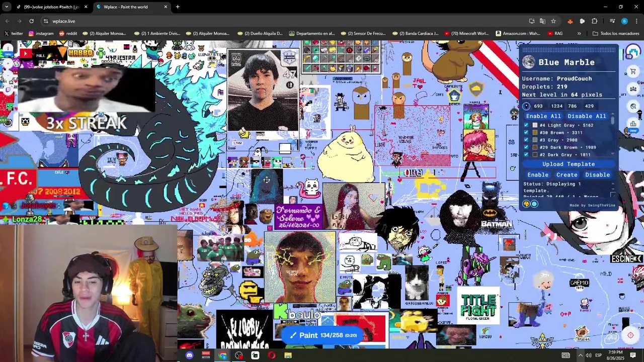The height and width of the screenshot is (362, 644).
Task: Click the taskbar volume speaker icon
Action: tap(589, 355)
